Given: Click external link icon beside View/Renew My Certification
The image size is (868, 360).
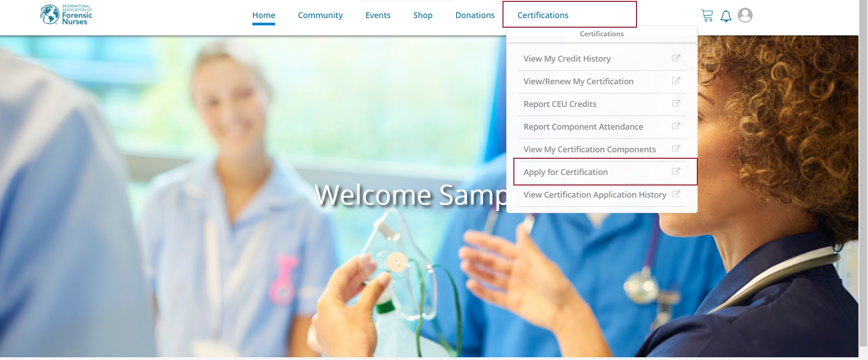Looking at the screenshot, I should 676,81.
